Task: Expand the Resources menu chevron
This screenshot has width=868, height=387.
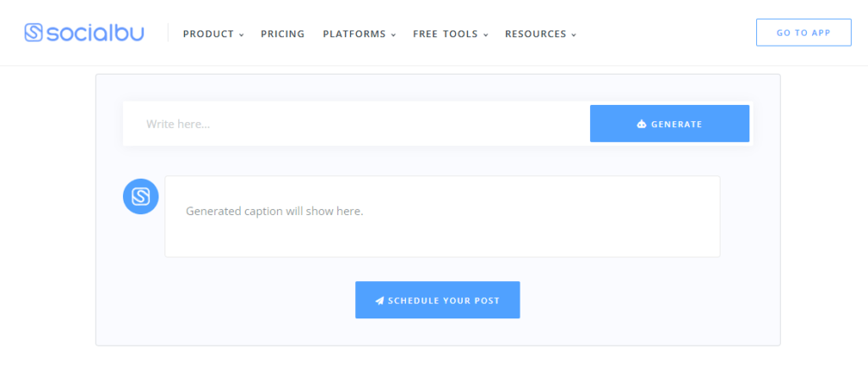Action: click(574, 35)
